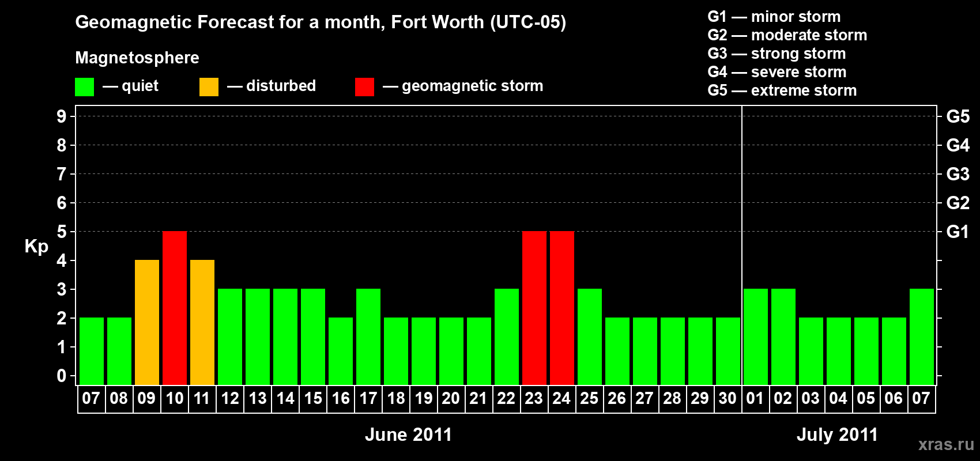Click the green bar for June 28
This screenshot has width=980, height=461.
[673, 352]
